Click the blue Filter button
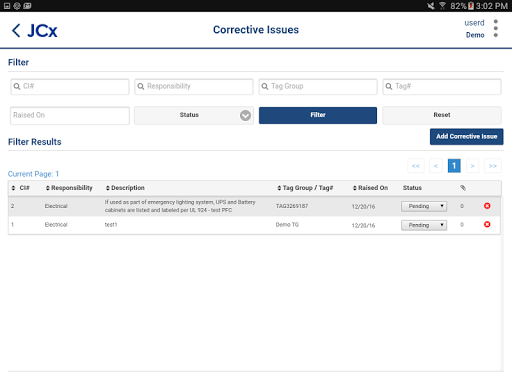 pos(318,115)
